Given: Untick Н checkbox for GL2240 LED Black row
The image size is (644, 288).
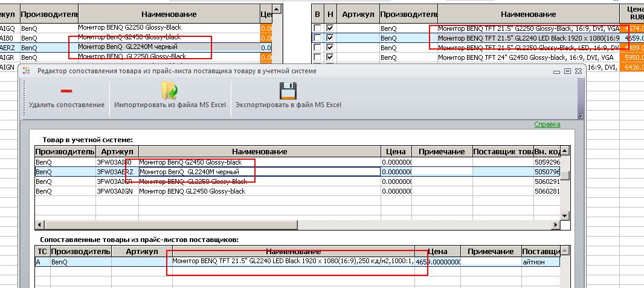Looking at the screenshot, I should click(x=330, y=38).
